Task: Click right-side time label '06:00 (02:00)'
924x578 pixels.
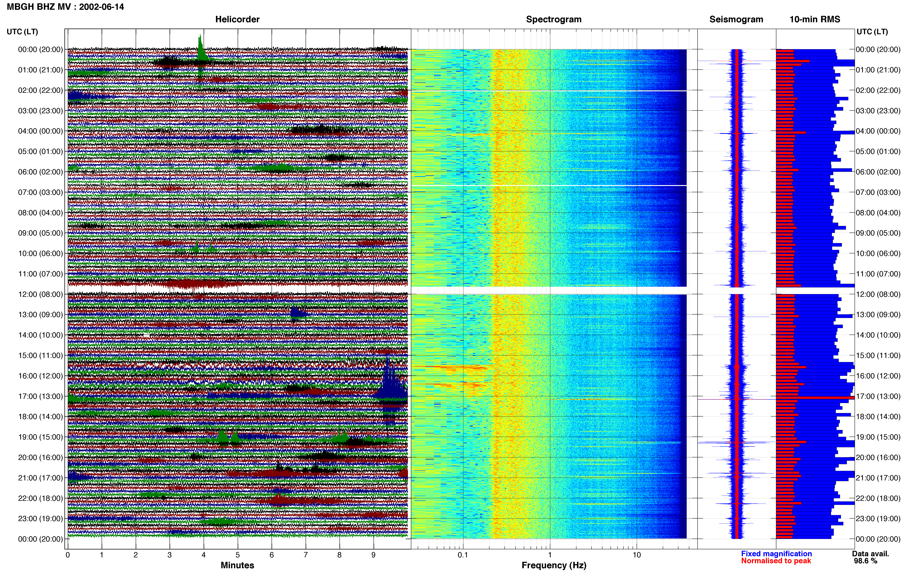Action: pyautogui.click(x=878, y=172)
